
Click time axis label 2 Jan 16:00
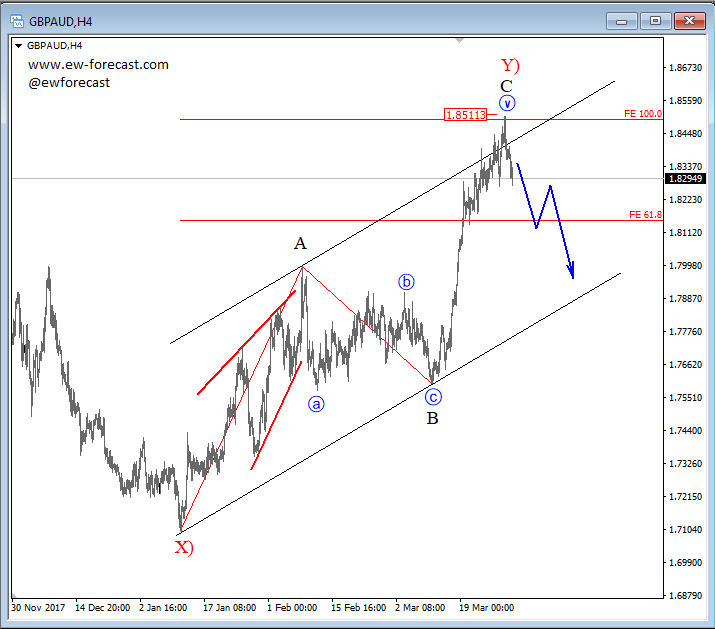pos(163,608)
